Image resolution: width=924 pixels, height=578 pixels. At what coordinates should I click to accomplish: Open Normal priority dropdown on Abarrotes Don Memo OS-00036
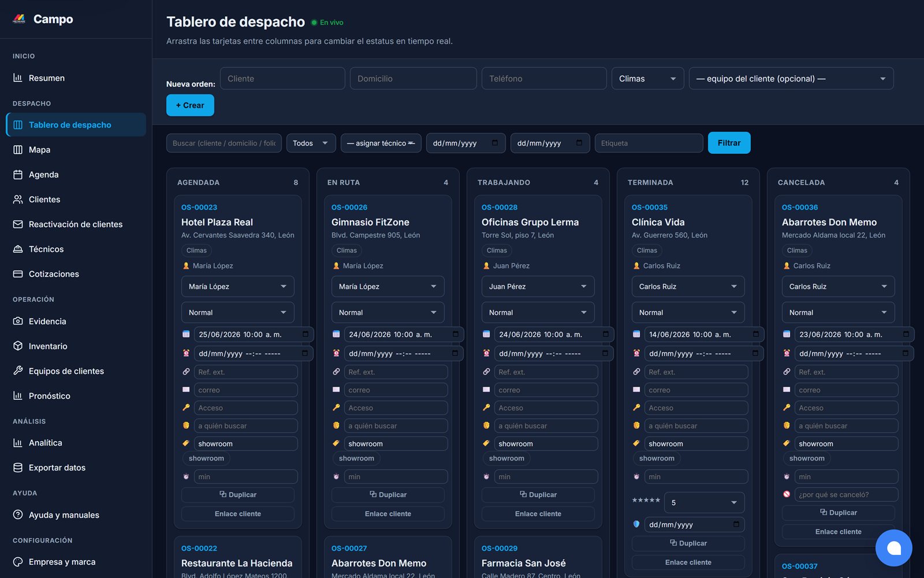838,313
